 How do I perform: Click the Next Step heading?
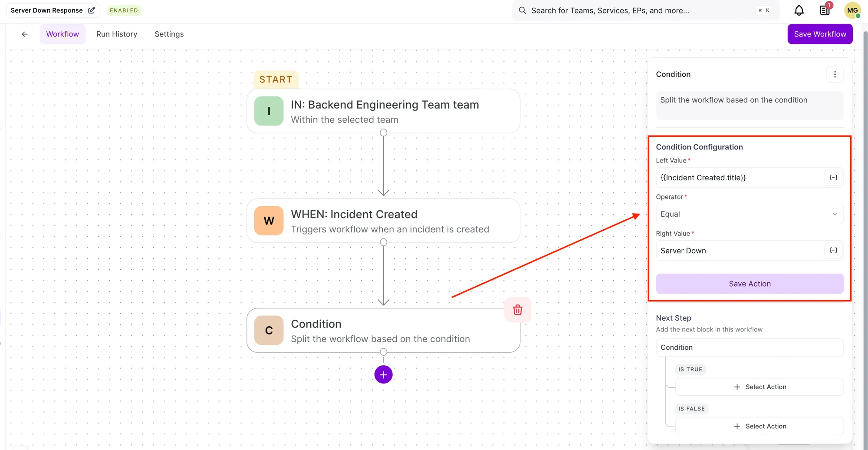click(673, 318)
